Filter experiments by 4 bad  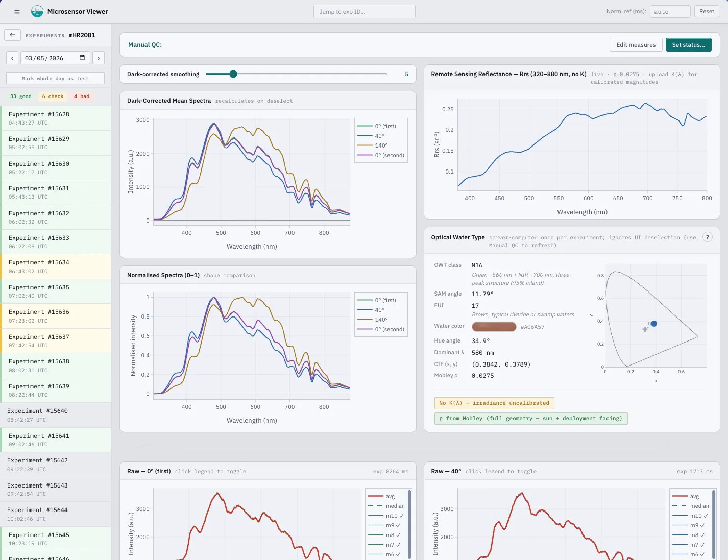pos(82,96)
